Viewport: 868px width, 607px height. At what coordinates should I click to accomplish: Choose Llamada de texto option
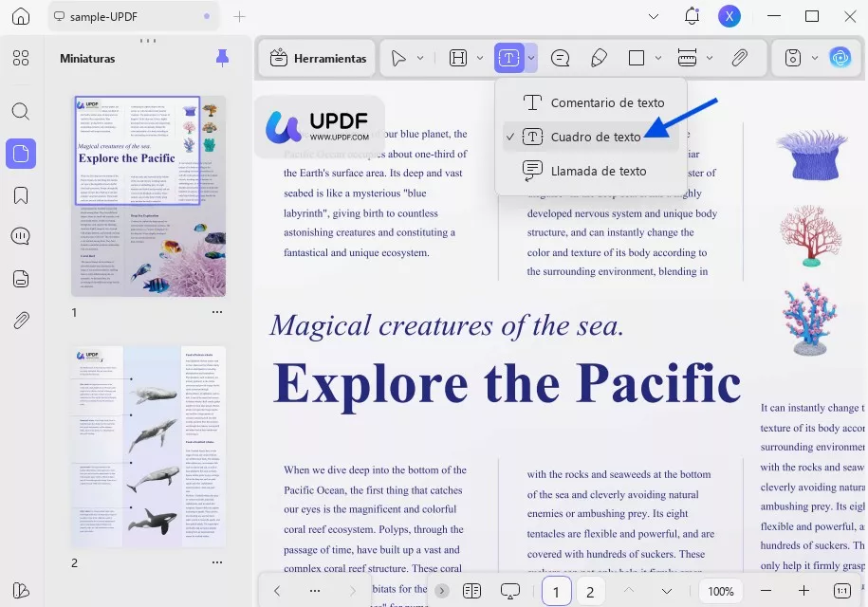[591, 171]
